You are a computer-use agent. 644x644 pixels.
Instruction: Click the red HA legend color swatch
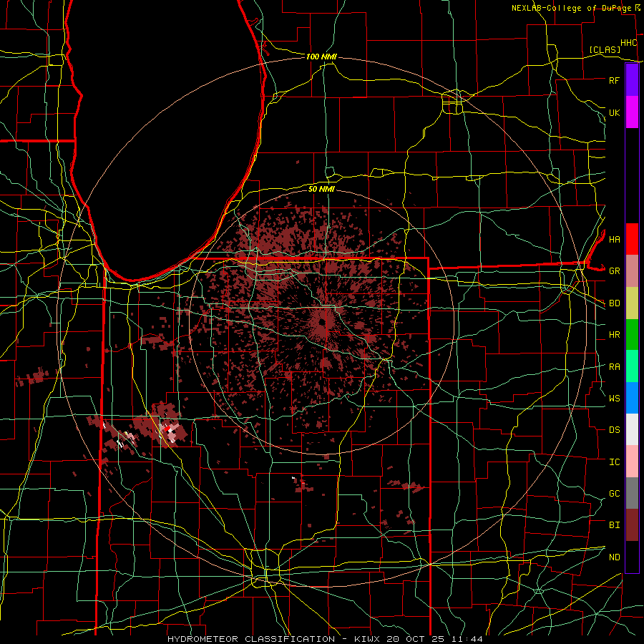pos(632,239)
